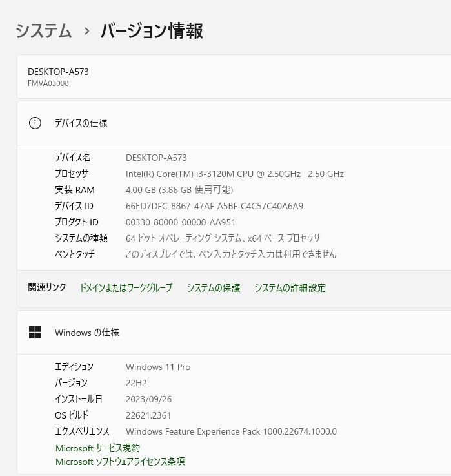Viewport: 451px width, 476px height.
Task: Go back to システム breadcrumb
Action: pyautogui.click(x=43, y=30)
